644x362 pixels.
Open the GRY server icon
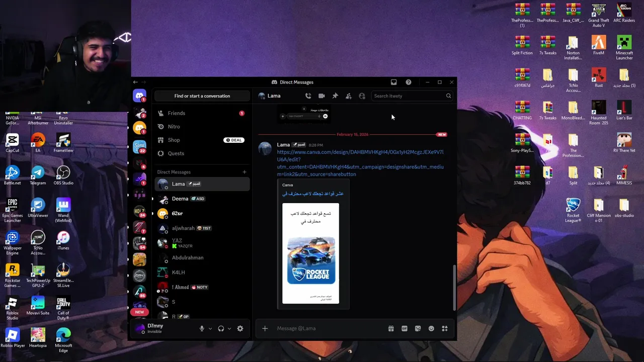pyautogui.click(x=139, y=276)
